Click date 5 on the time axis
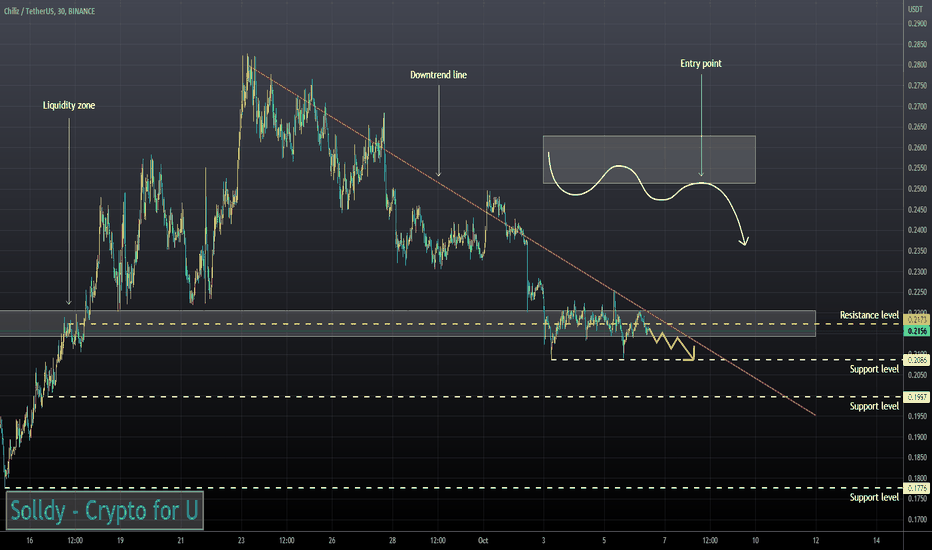This screenshot has width=932, height=550. point(604,540)
